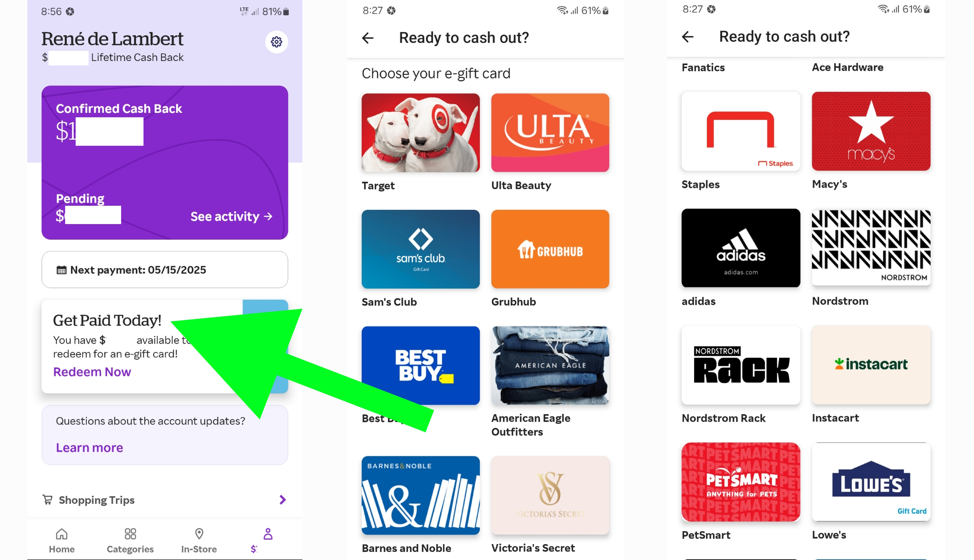
Task: Tap Next payment date box
Action: pyautogui.click(x=165, y=269)
